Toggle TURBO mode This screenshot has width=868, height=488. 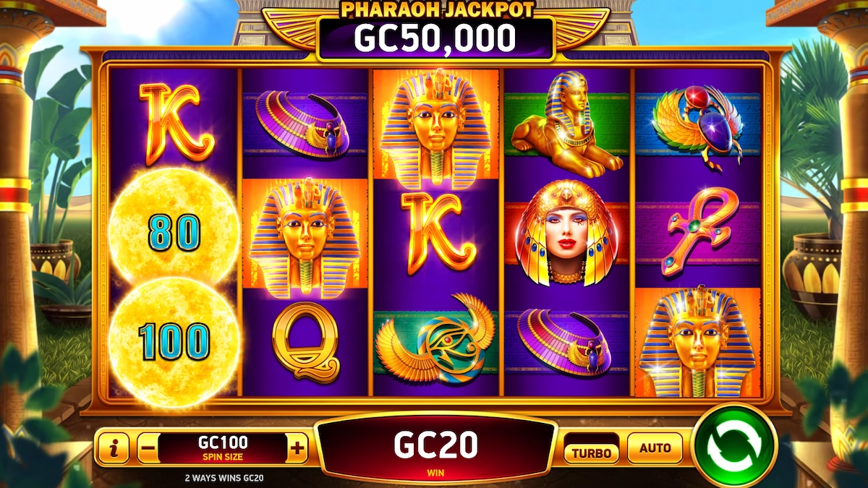pyautogui.click(x=592, y=452)
